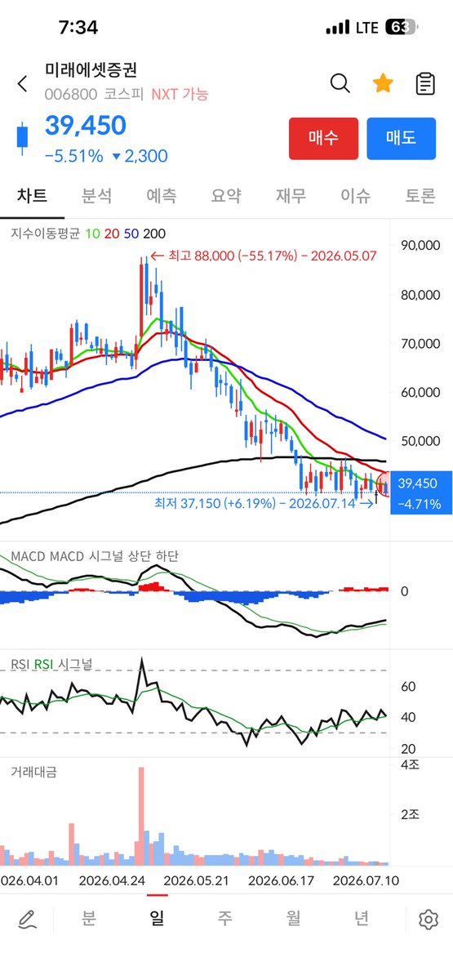This screenshot has width=453, height=980.
Task: Tap the red circle marker on latest candle
Action: 384,484
